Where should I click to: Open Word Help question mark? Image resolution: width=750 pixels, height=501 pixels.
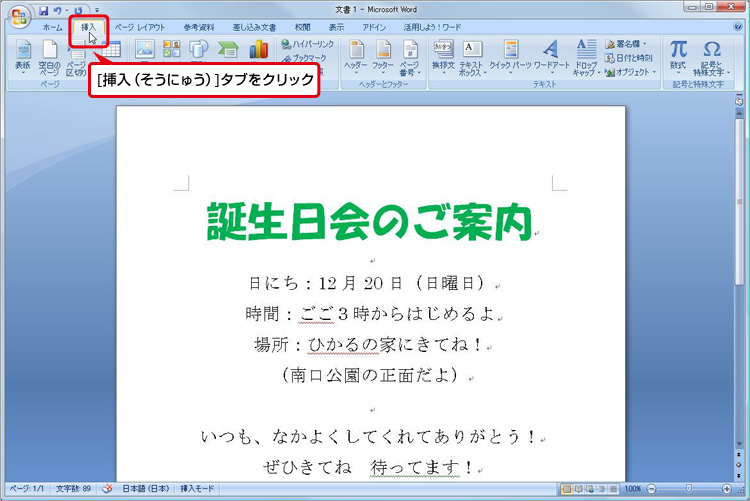738,27
